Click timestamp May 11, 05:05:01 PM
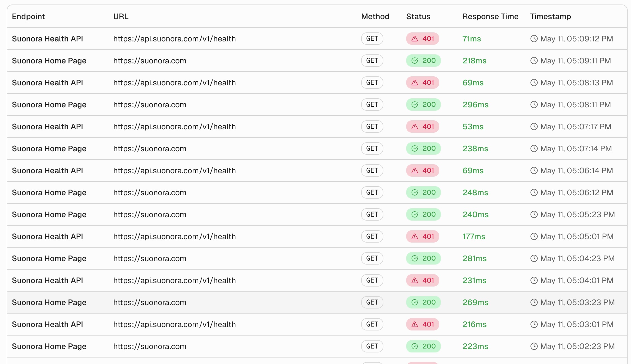This screenshot has height=364, width=631. click(577, 236)
